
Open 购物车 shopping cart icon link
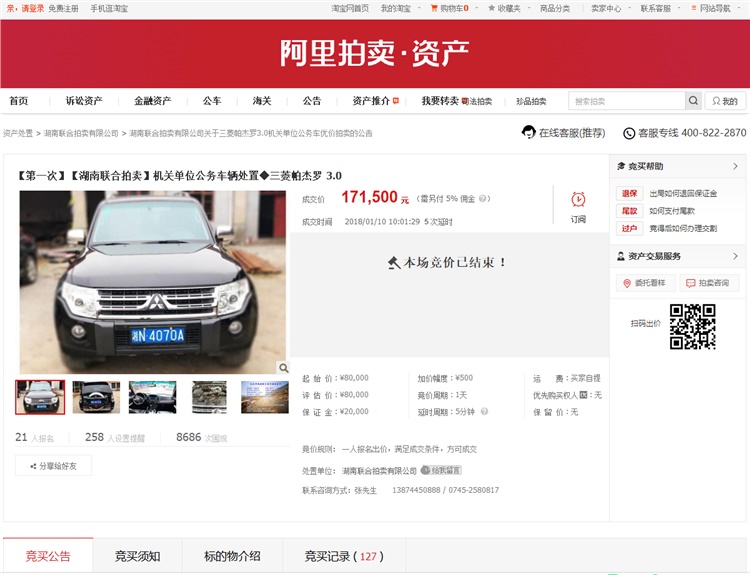[433, 8]
